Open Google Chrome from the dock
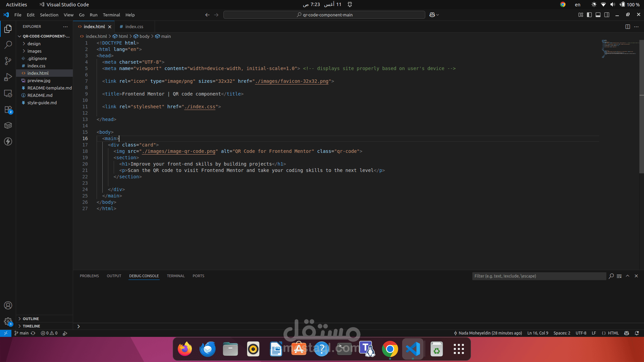This screenshot has width=644, height=362. (390, 349)
